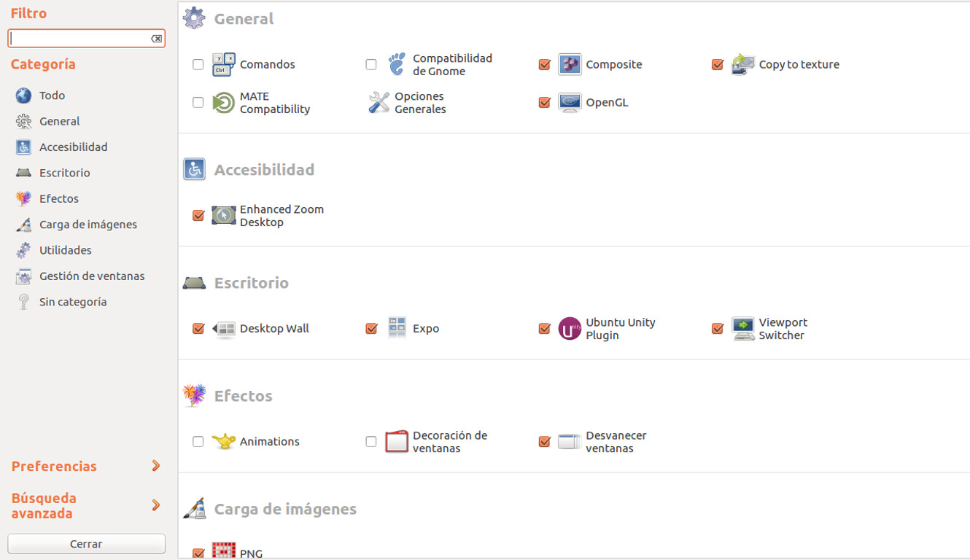Click the Animations lamp icon
970x560 pixels.
(x=223, y=441)
